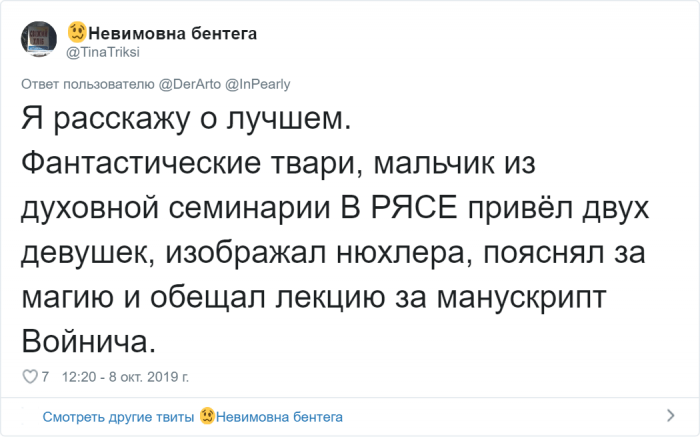This screenshot has width=700, height=437.
Task: Click the word 'нюхлера' in the tweet
Action: click(400, 254)
